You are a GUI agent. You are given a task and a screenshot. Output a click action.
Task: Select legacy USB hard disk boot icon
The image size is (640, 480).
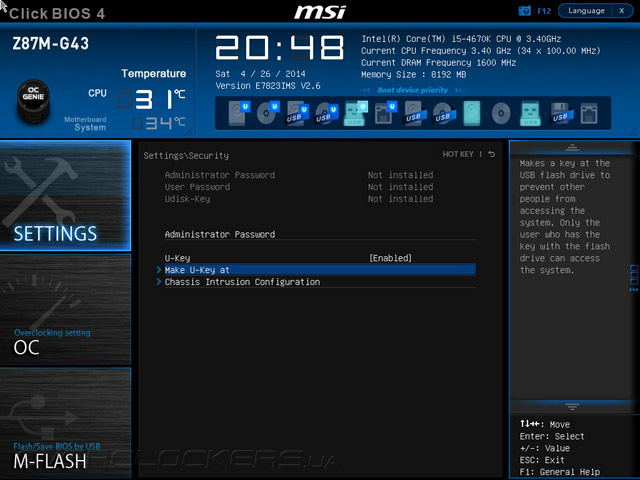click(415, 113)
